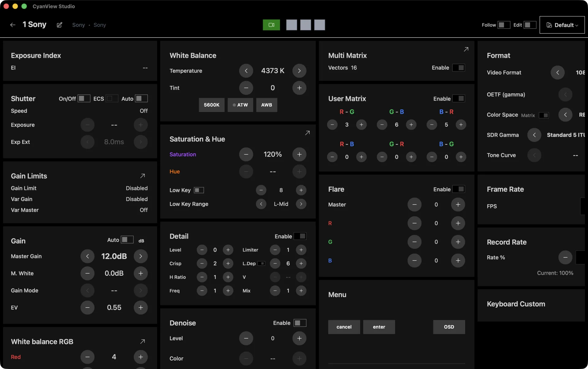This screenshot has width=588, height=369.
Task: Click the Menu cancel button
Action: [344, 327]
